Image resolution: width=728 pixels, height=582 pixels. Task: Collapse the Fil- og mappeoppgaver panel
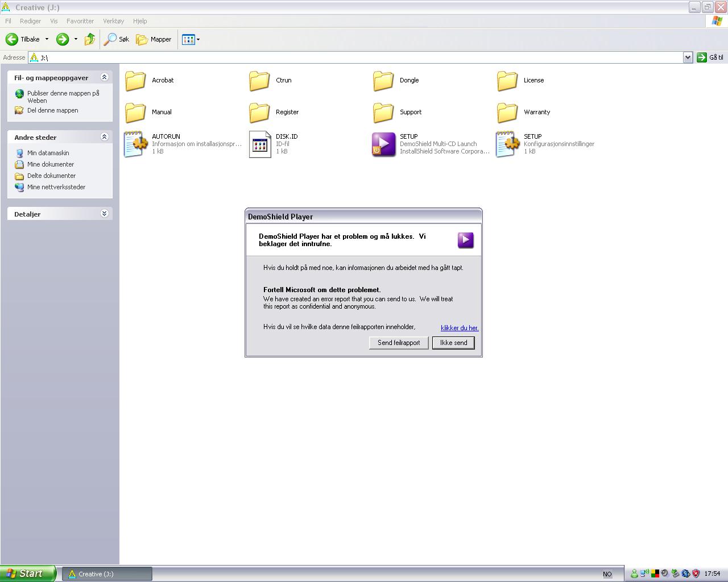104,77
